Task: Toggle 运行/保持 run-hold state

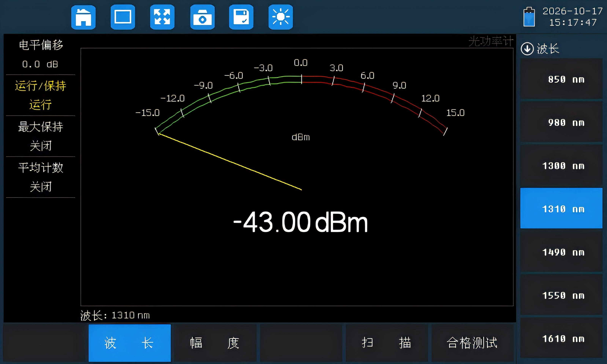Action: click(x=40, y=95)
